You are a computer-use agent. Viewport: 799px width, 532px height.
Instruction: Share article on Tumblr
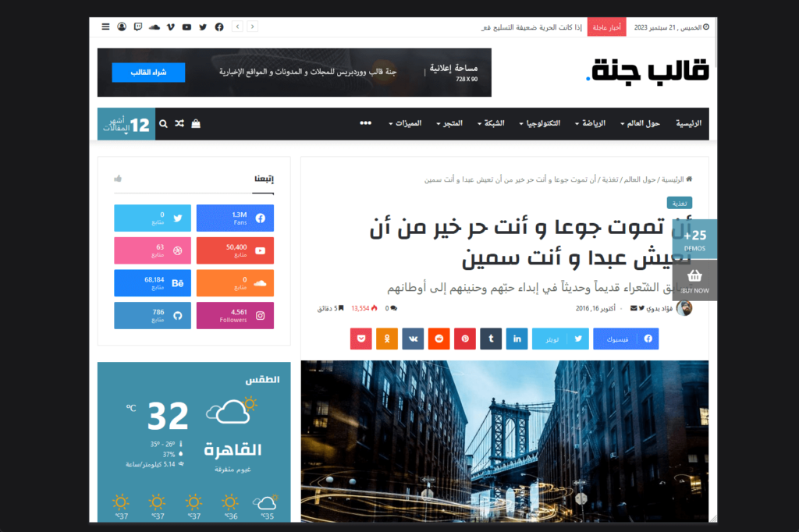(492, 339)
